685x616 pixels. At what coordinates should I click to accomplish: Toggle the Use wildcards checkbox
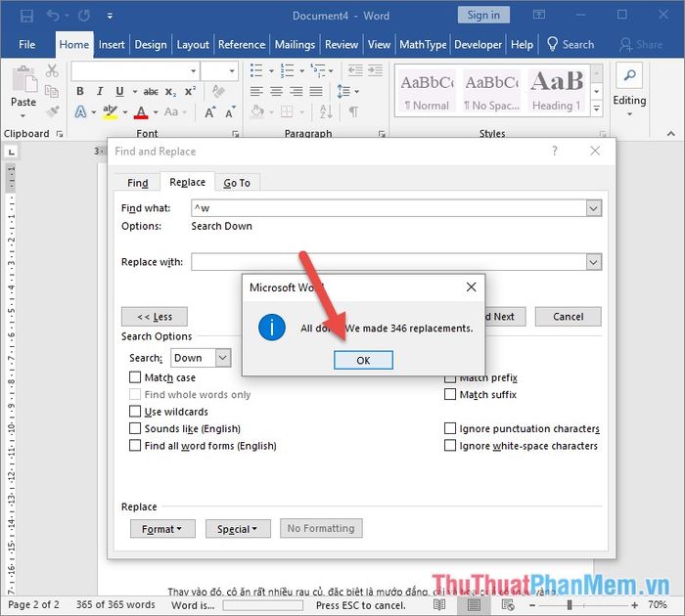(x=136, y=412)
